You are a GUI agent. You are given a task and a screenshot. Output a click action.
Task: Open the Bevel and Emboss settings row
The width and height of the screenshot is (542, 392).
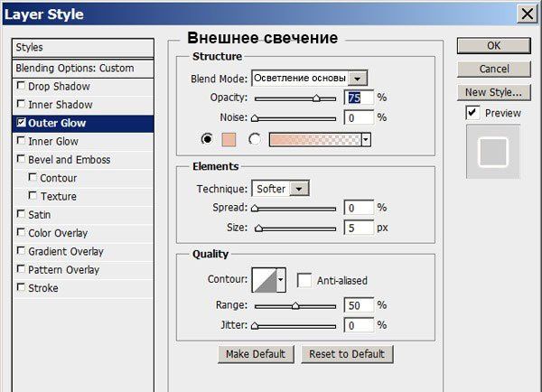coord(83,160)
